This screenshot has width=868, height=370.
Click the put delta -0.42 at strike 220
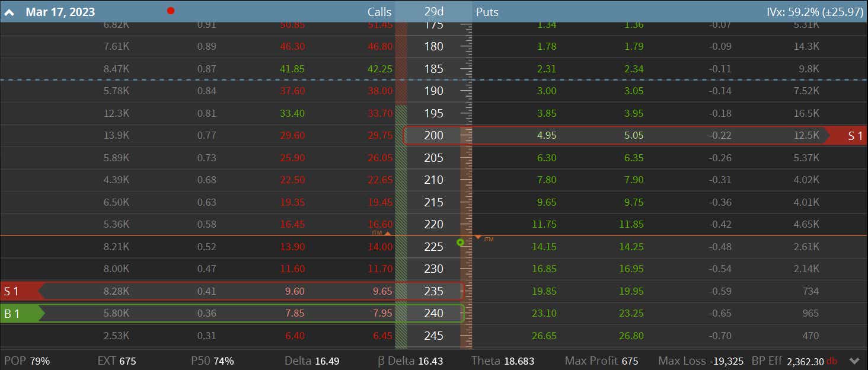click(719, 224)
